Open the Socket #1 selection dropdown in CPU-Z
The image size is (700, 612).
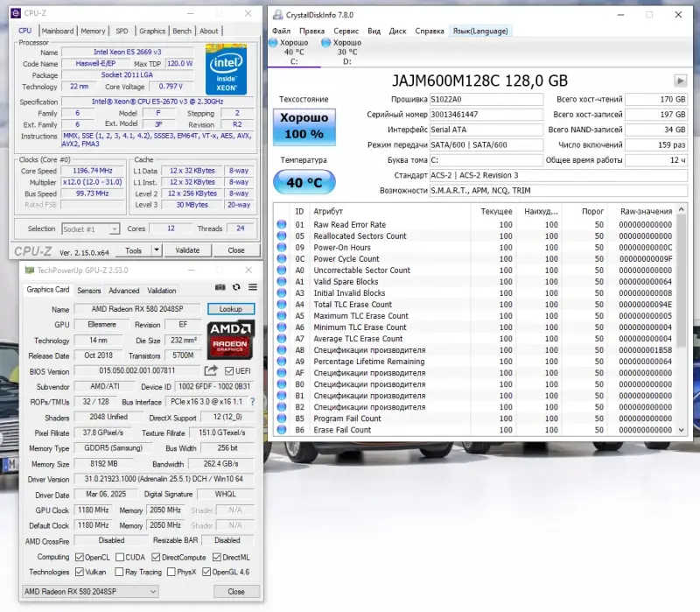[x=91, y=229]
